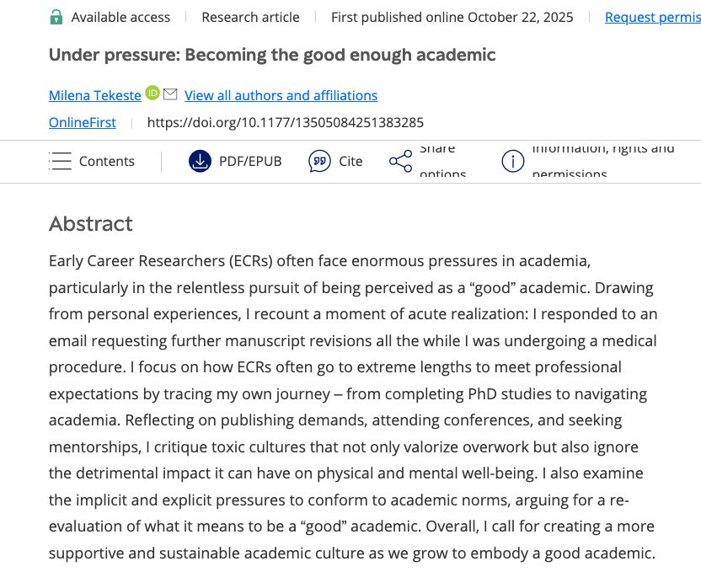Click the green open-access lock icon

click(56, 17)
